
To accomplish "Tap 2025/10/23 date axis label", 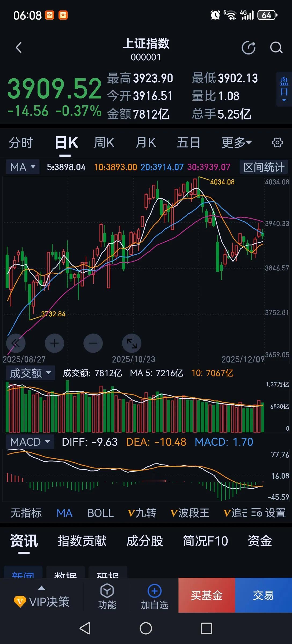I will (133, 359).
